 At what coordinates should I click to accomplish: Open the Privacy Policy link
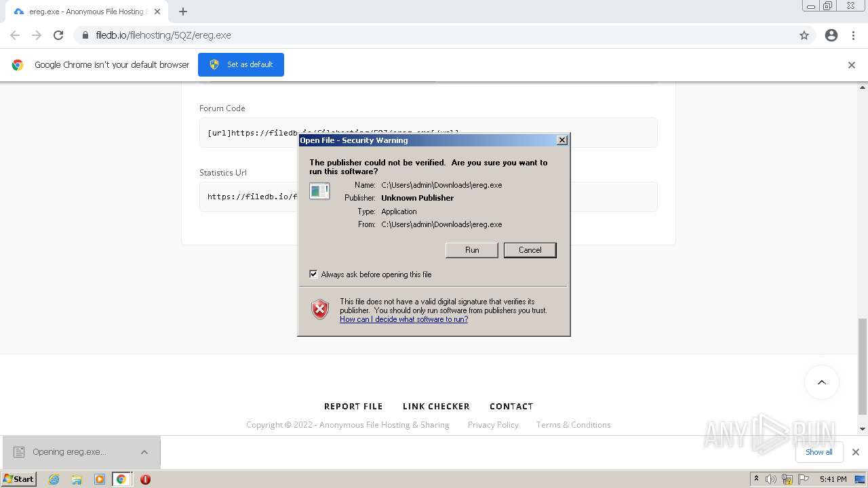493,425
